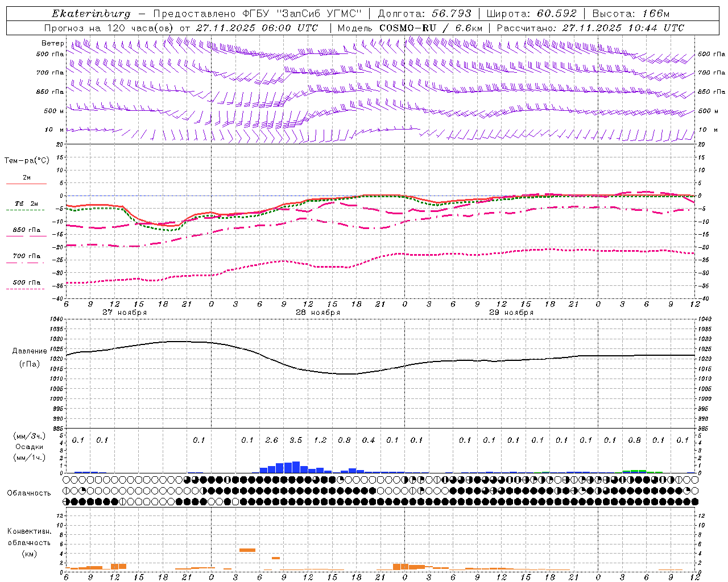
Task: Click the (гПа) unit under Давление
Action: coord(30,364)
